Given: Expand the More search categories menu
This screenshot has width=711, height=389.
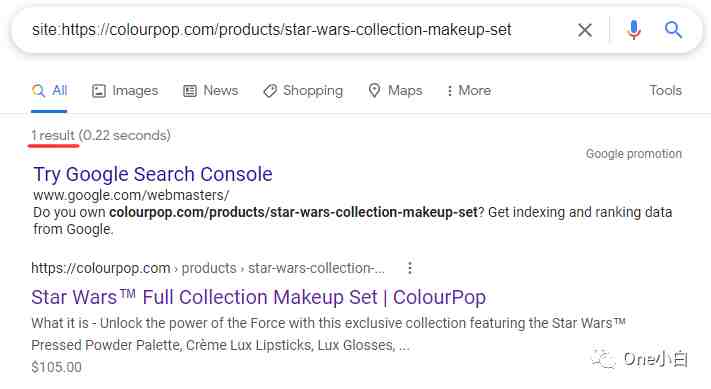Looking at the screenshot, I should point(469,90).
